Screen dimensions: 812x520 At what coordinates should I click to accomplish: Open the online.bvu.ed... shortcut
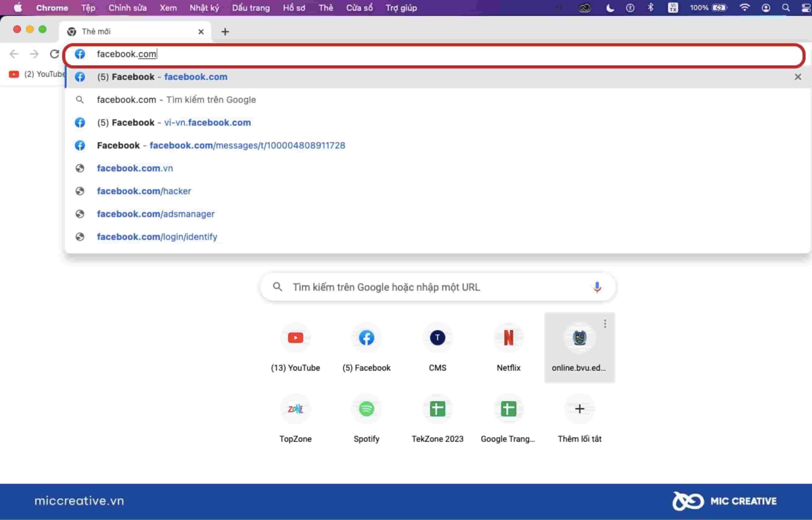pyautogui.click(x=579, y=347)
